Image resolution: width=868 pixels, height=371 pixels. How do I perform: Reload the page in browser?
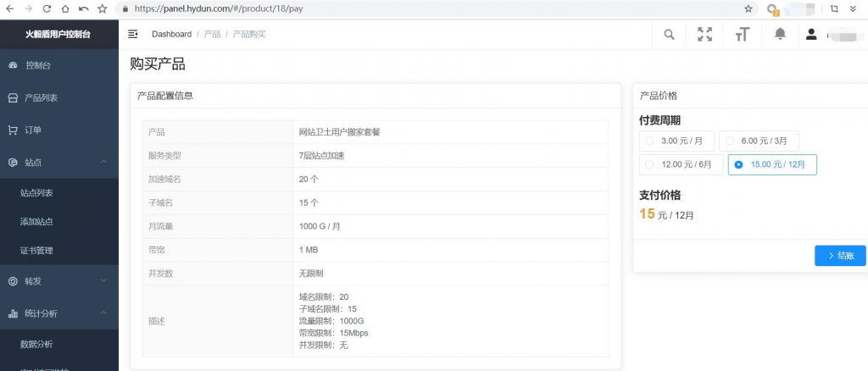[47, 8]
